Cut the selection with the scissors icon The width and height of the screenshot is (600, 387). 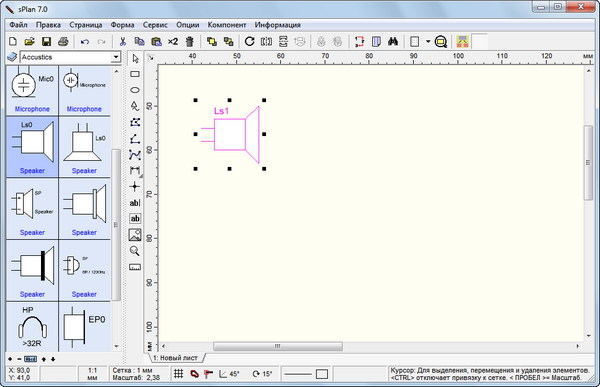pyautogui.click(x=123, y=41)
